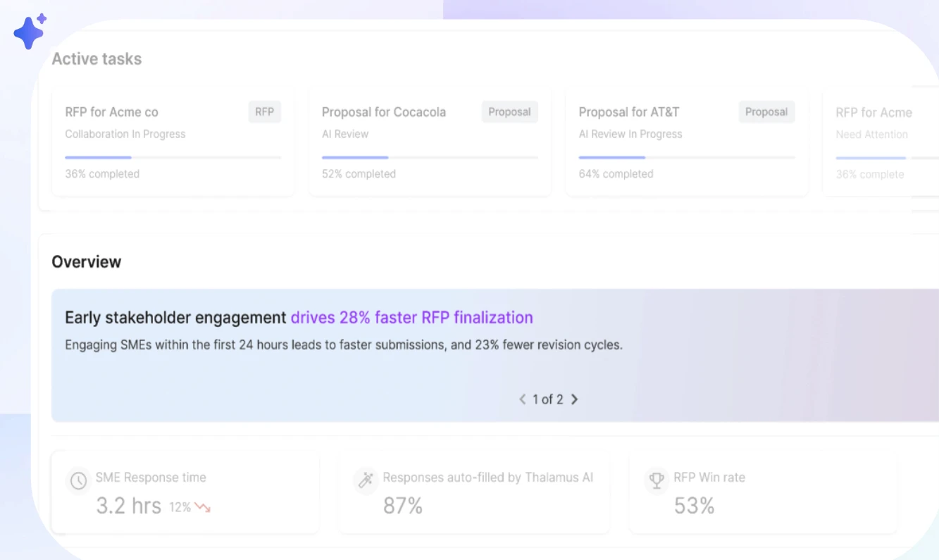Click the trophy icon for RFP Win rate
Viewport: 939px width, 560px height.
click(x=656, y=480)
